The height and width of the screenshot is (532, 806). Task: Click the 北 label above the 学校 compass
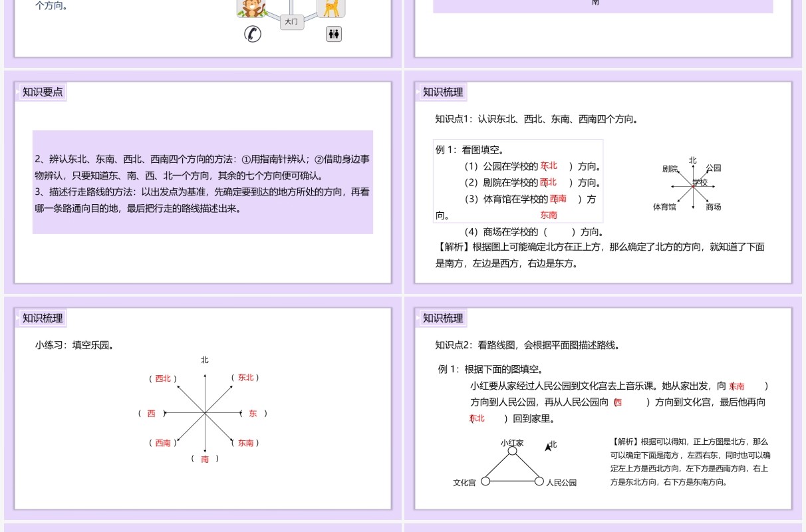(693, 160)
